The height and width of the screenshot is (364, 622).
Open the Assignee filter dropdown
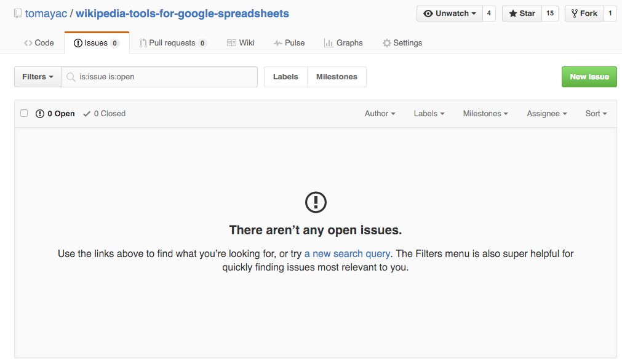(546, 114)
